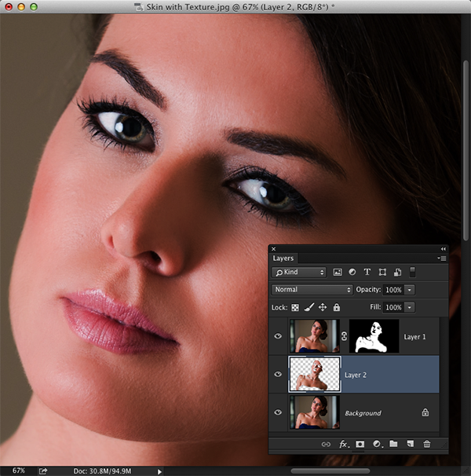The image size is (471, 476).
Task: Open the Layers panel flyout menu
Action: [441, 258]
